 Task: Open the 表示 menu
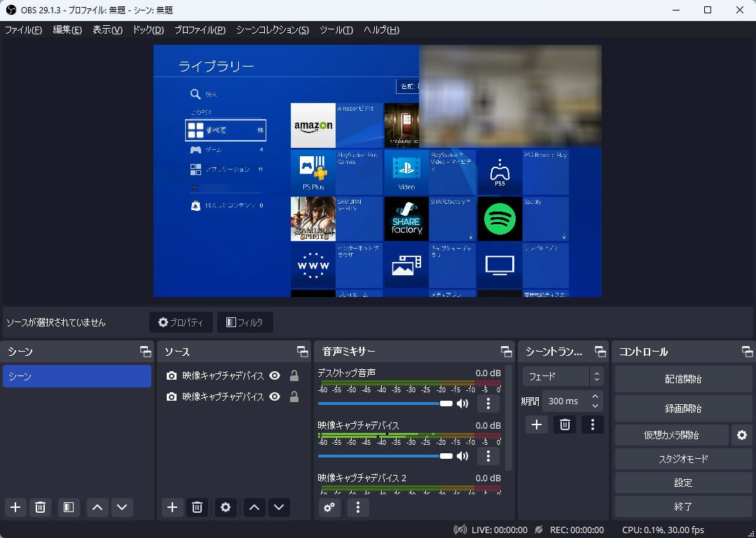point(107,30)
